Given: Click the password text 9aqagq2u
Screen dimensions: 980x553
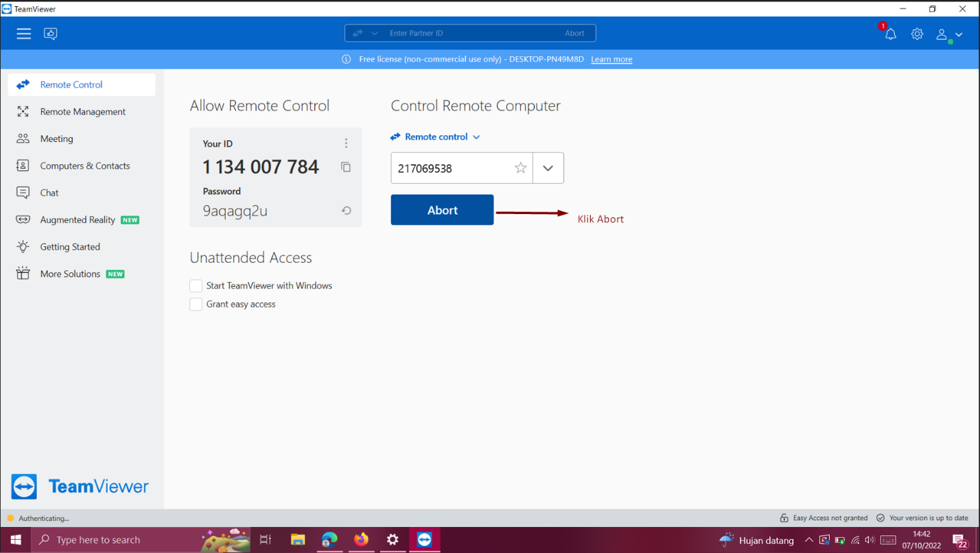Looking at the screenshot, I should 235,211.
